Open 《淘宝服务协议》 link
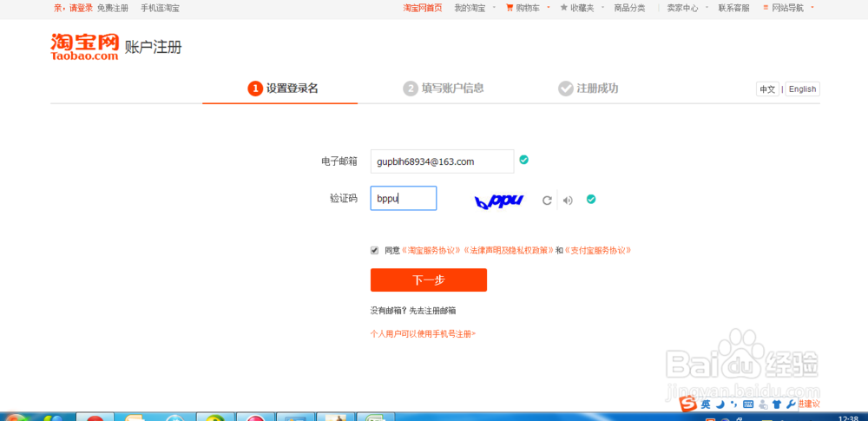This screenshot has height=421, width=868. pyautogui.click(x=431, y=250)
